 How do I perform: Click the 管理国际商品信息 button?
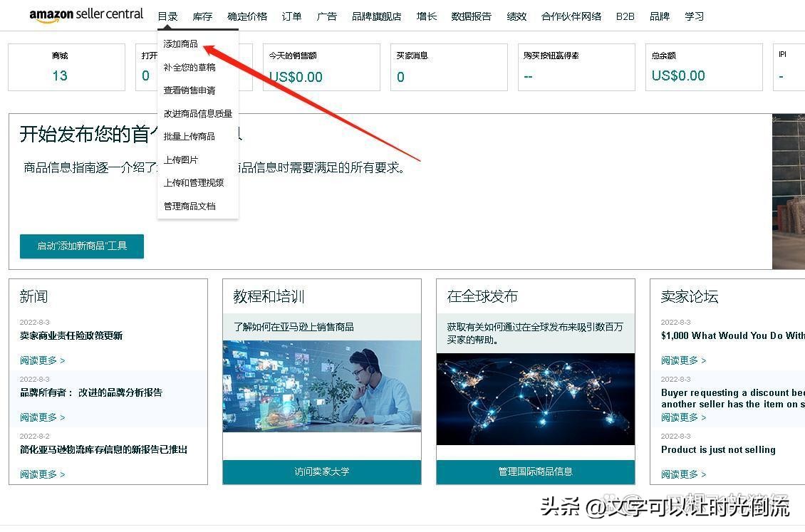[x=535, y=471]
